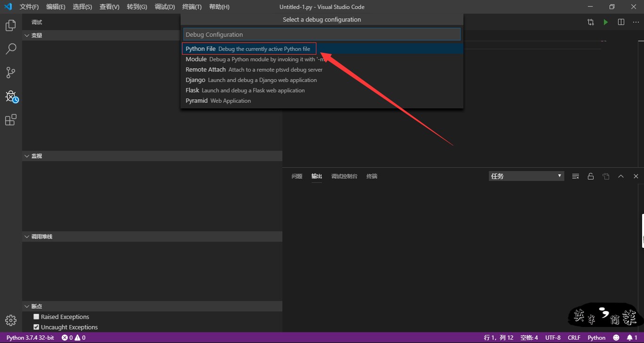Enable the Raised Exceptions breakpoint

click(36, 317)
